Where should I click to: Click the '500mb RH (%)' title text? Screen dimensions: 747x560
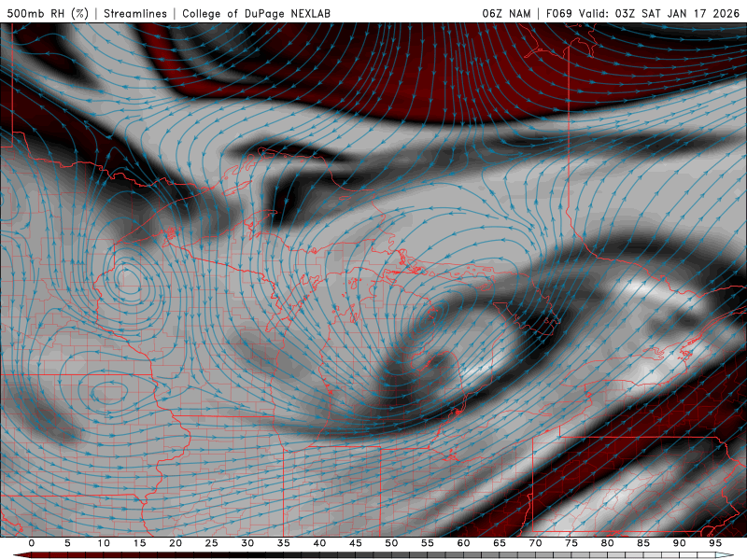pos(48,13)
